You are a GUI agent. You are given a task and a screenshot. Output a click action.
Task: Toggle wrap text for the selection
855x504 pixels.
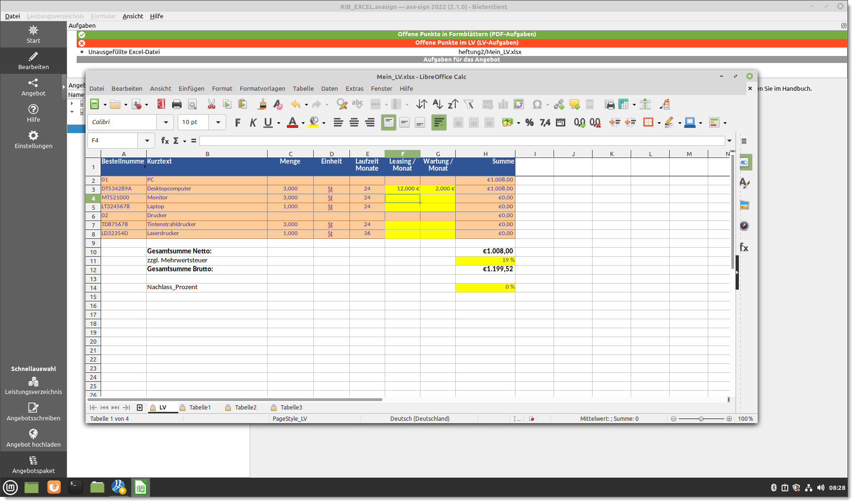438,122
